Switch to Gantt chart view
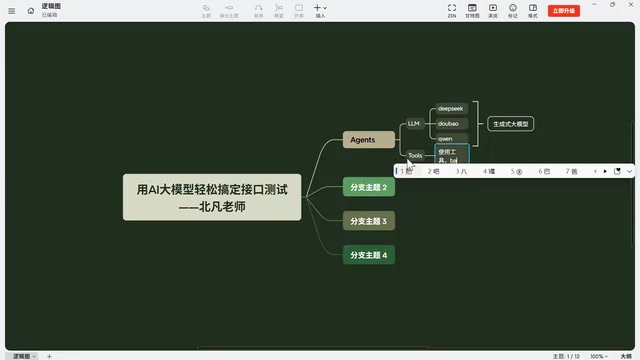 click(472, 11)
